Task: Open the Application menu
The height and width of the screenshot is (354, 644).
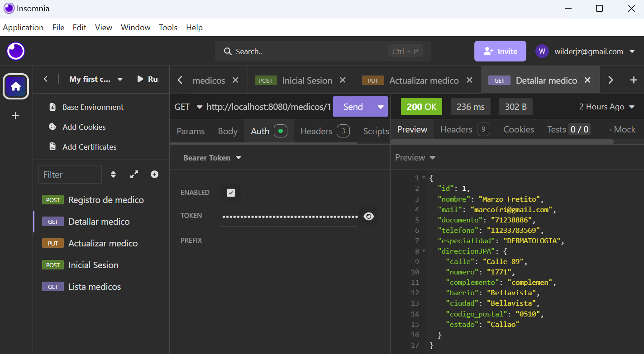Action: 23,28
